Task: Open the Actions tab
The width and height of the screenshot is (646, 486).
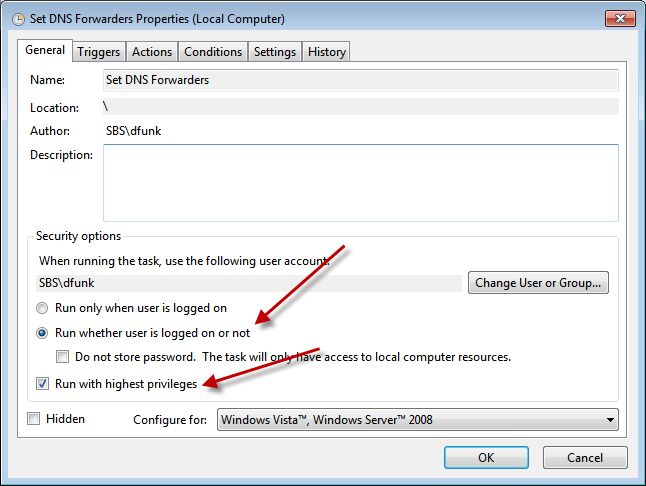Action: [152, 52]
